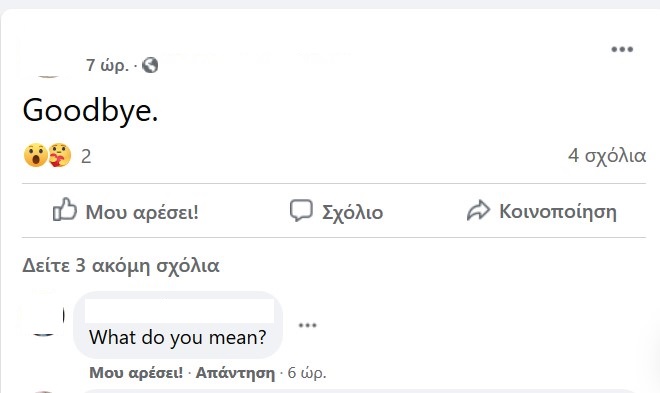Expand Δείτε 3 ακόμη σχόλια
660x393 pixels.
coord(121,266)
